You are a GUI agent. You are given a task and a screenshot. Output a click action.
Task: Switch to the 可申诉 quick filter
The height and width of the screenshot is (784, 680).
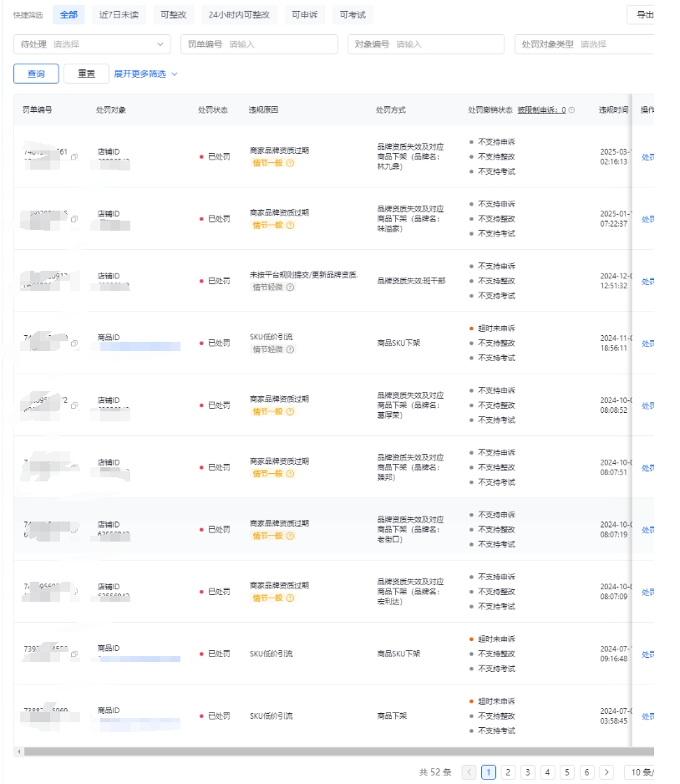304,15
